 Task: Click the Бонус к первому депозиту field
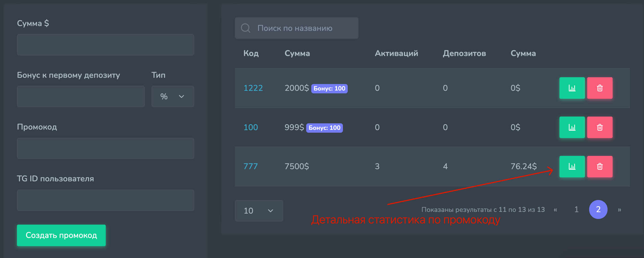[81, 96]
